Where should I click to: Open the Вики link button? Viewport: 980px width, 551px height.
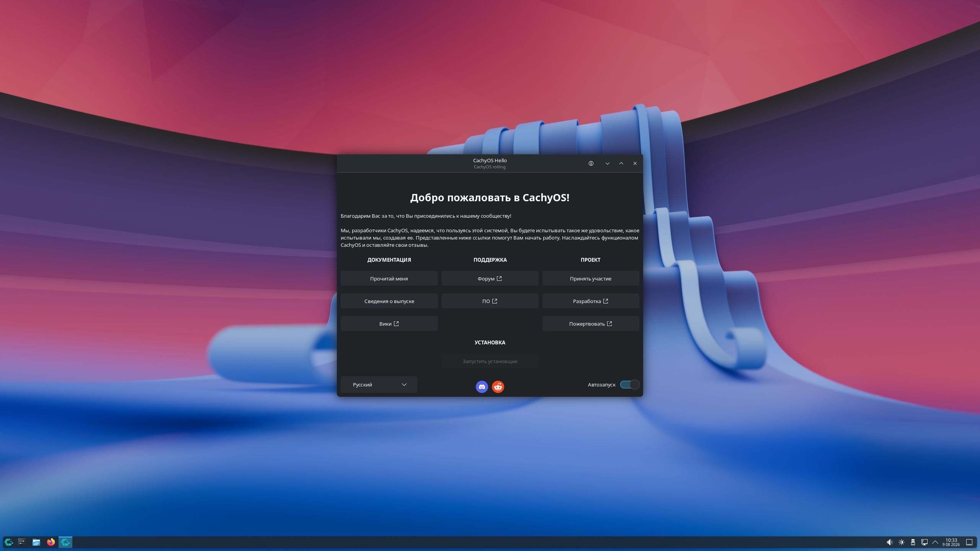(389, 324)
